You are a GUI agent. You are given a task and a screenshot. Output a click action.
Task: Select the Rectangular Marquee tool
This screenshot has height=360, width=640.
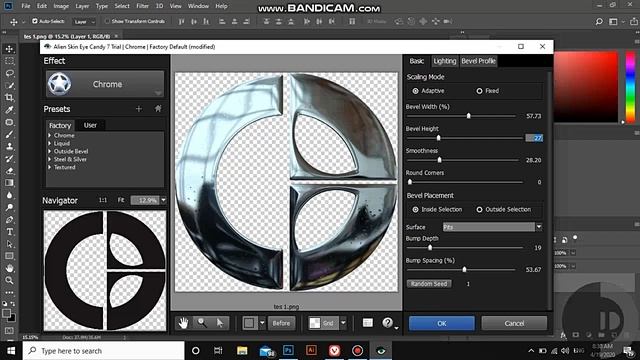9,61
